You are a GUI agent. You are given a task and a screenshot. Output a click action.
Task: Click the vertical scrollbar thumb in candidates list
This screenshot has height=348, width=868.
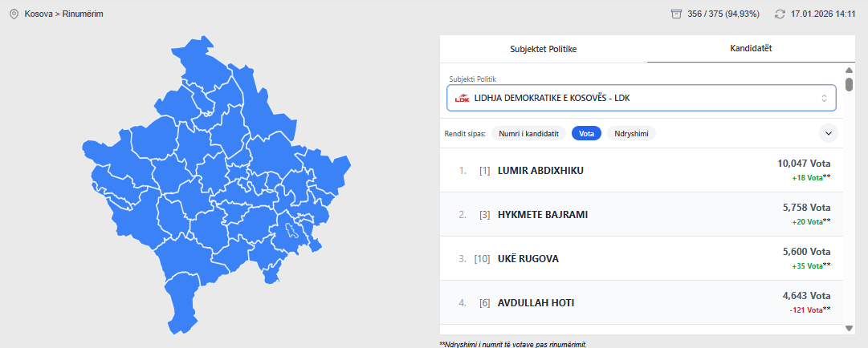(850, 83)
